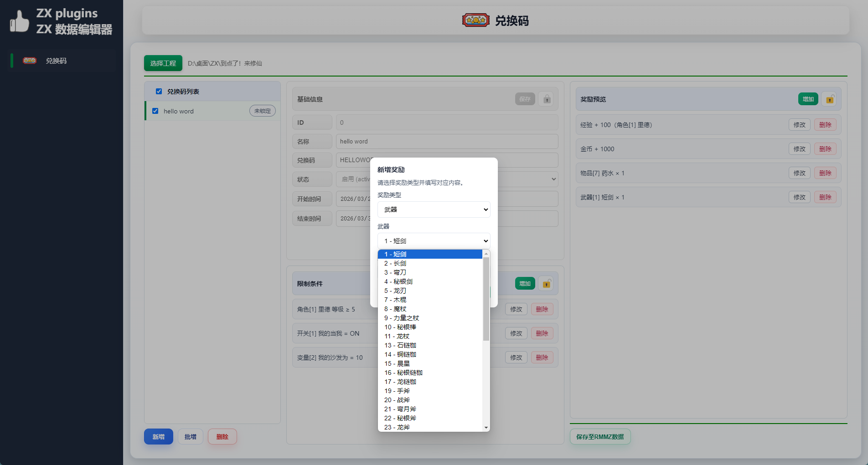Click the thumbs-up ZX plugins logo

(20, 21)
